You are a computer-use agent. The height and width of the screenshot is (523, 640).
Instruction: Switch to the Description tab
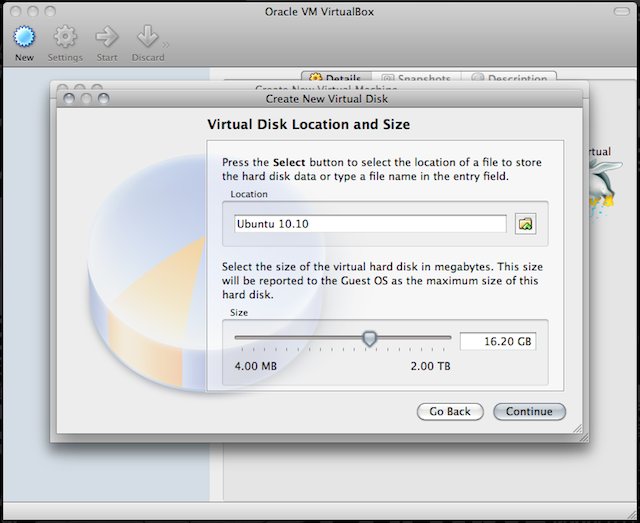(x=509, y=78)
